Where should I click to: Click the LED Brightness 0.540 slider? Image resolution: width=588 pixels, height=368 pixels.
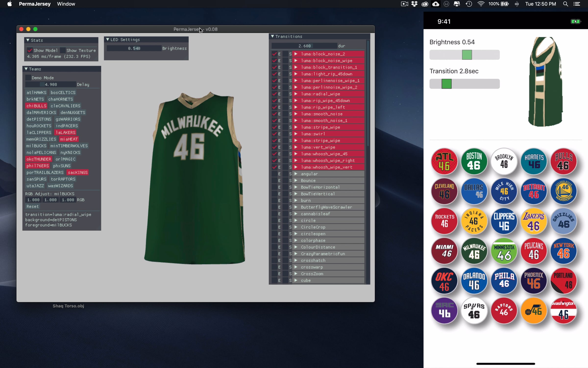click(134, 48)
